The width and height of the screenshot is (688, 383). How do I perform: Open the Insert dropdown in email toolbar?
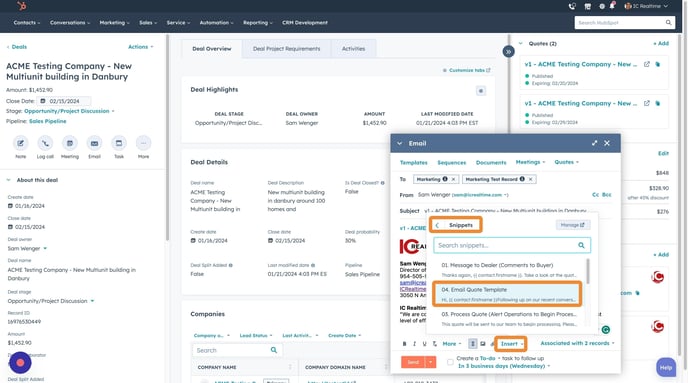pyautogui.click(x=512, y=344)
